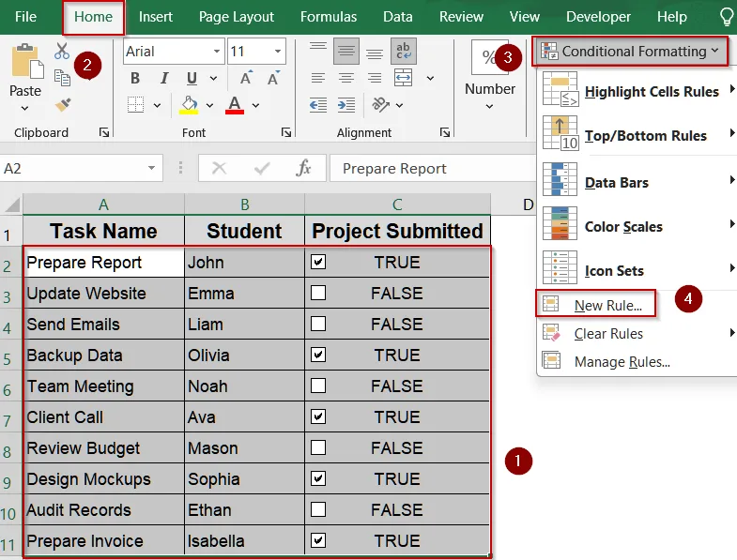Center text horizontally
The width and height of the screenshot is (737, 560).
[346, 78]
